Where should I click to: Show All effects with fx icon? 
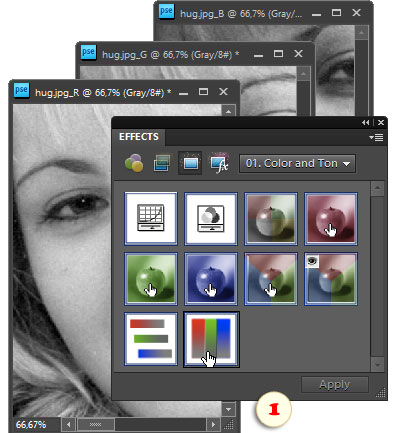pyautogui.click(x=219, y=163)
